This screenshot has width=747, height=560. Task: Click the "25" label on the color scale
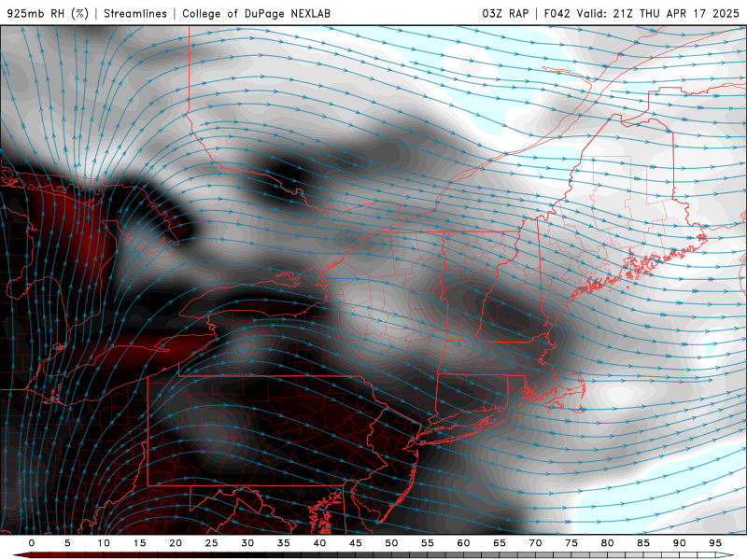click(212, 543)
